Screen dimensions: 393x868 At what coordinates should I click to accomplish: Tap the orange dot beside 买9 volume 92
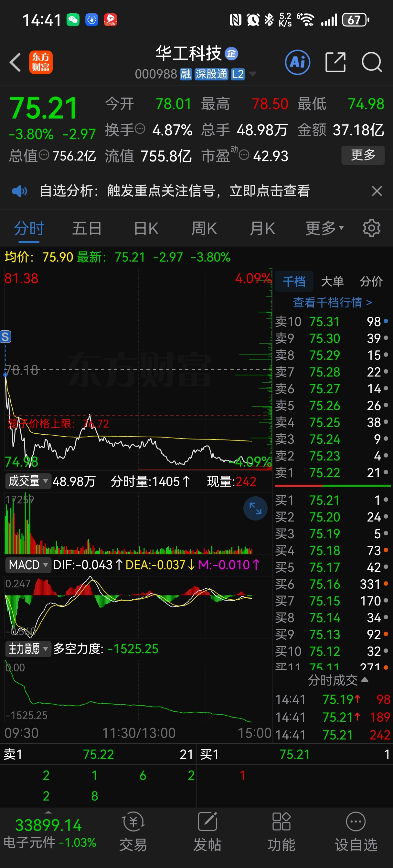click(x=386, y=634)
